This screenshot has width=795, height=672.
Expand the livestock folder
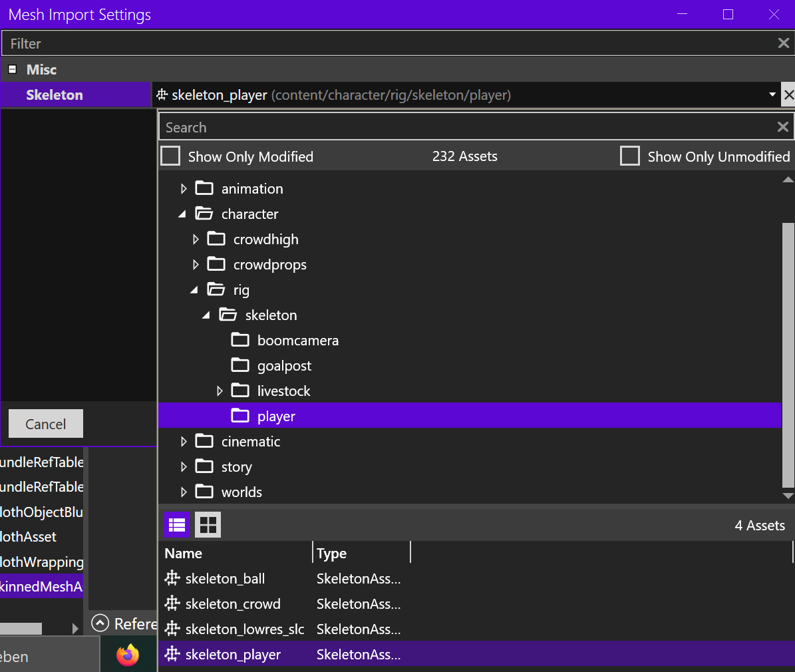pyautogui.click(x=220, y=391)
